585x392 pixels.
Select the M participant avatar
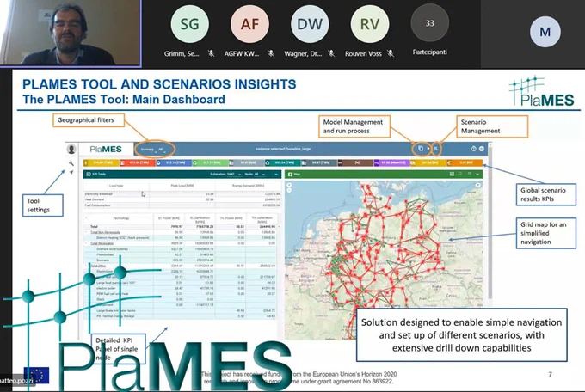(545, 32)
